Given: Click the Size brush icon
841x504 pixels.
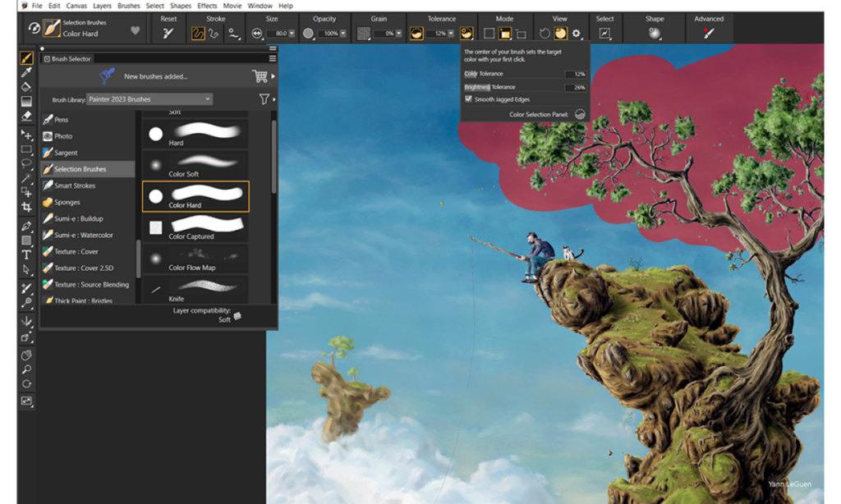Looking at the screenshot, I should pos(257,33).
